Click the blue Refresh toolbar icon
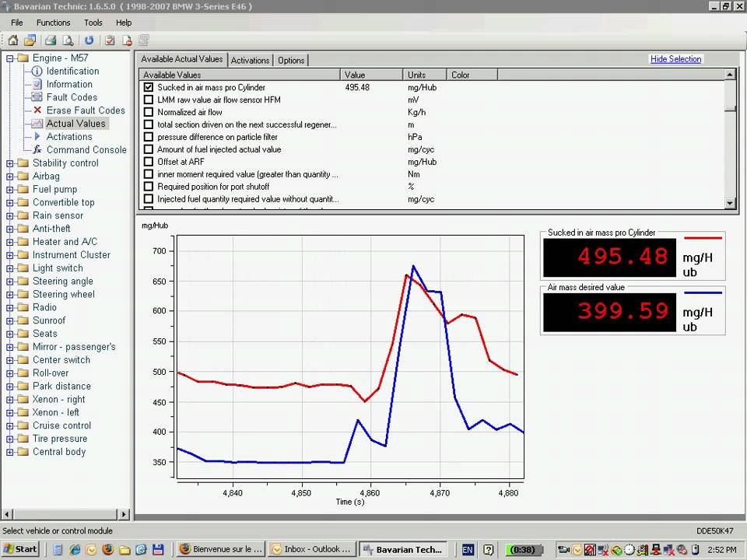747x560 pixels. click(x=89, y=40)
